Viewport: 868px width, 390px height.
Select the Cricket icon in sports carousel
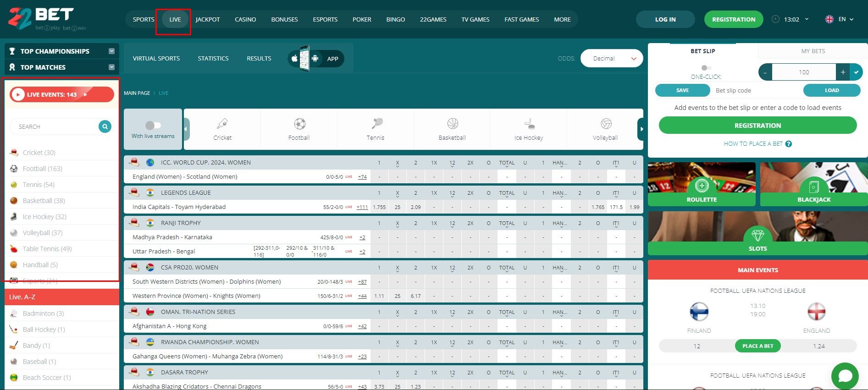222,124
